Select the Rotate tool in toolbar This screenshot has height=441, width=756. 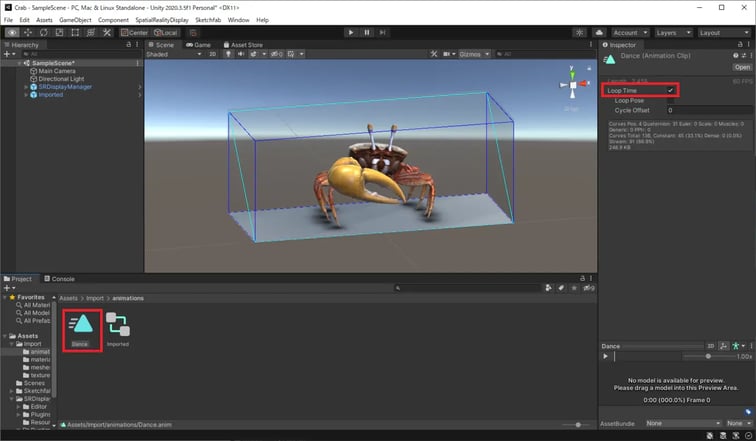tap(42, 32)
